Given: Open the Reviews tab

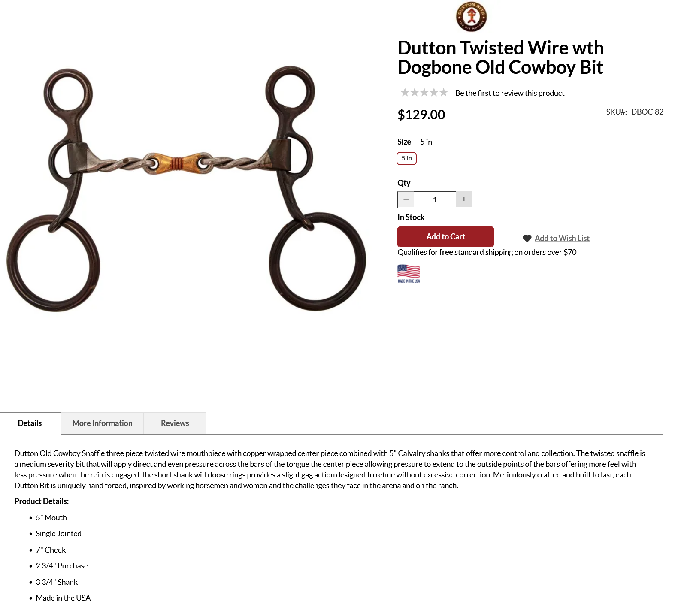Looking at the screenshot, I should pos(175,423).
